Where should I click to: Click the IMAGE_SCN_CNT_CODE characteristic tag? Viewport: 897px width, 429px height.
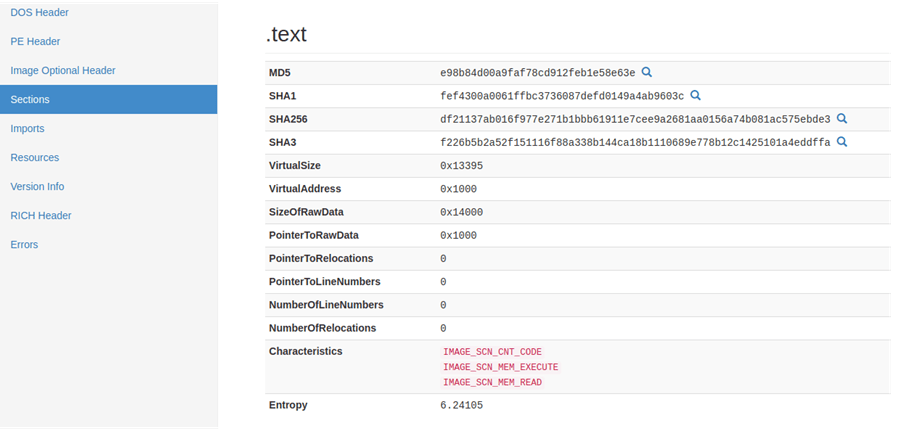click(x=492, y=352)
